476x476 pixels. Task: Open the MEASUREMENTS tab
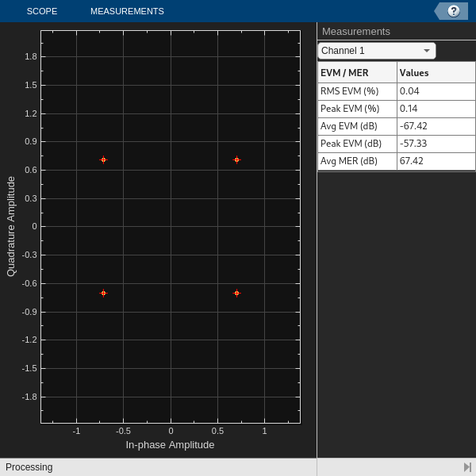tap(127, 11)
